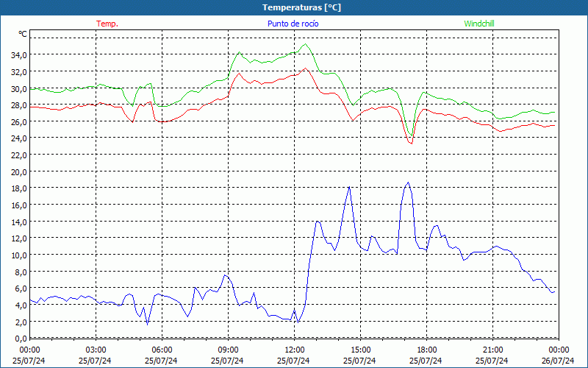Click the '24,0' y-axis value
This screenshot has height=368, width=588.
tap(19, 138)
